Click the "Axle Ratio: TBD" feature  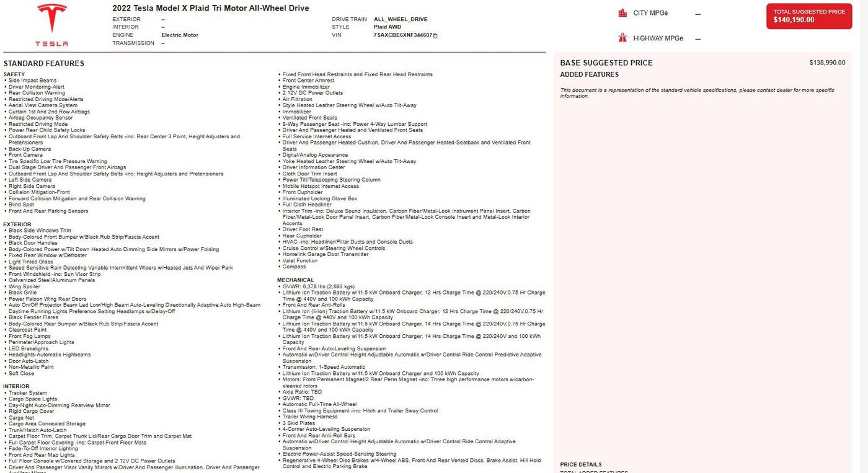[302, 392]
